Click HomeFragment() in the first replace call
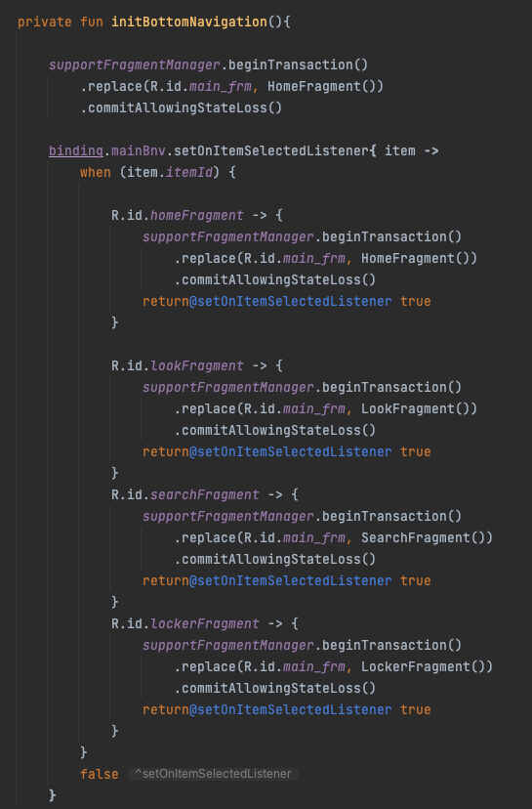Screen dimensions: 532x809 point(322,86)
